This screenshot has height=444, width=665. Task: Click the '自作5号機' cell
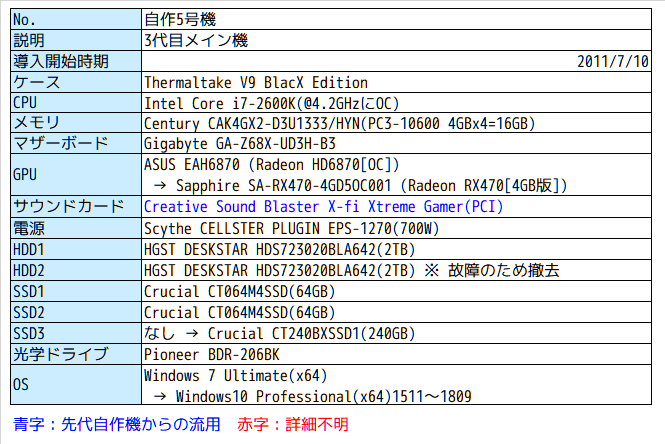pos(396,19)
